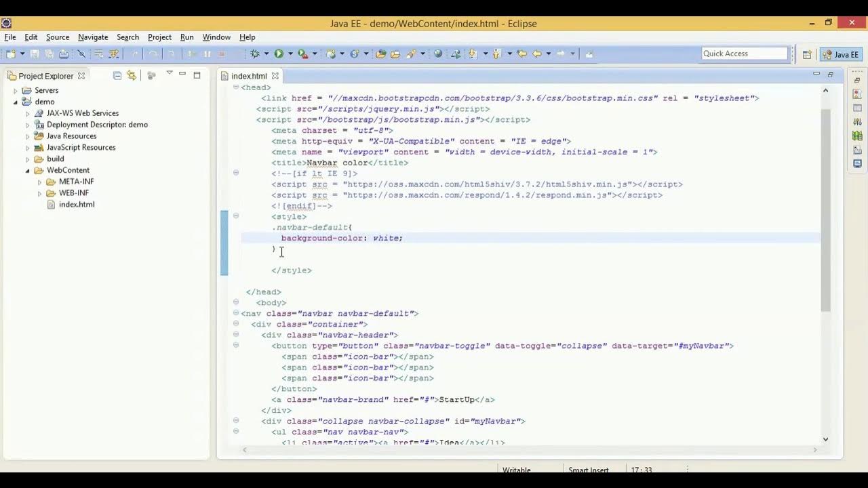
Task: Open the Navigate menu
Action: click(x=93, y=37)
